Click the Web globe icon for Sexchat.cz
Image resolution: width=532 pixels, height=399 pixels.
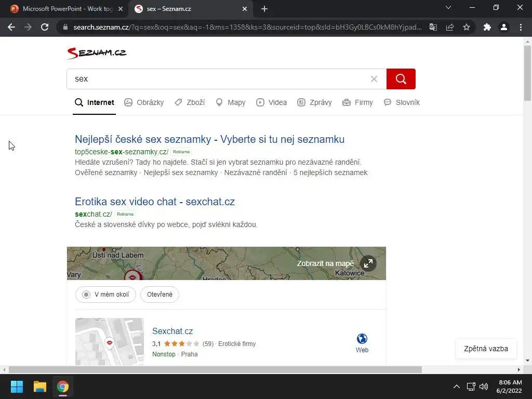[362, 343]
